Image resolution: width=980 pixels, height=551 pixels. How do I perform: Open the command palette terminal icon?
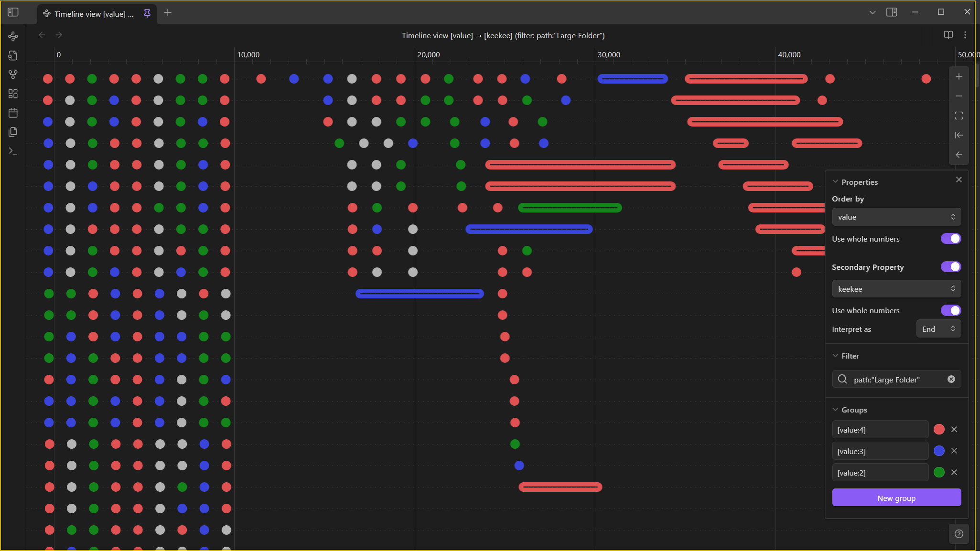tap(13, 151)
